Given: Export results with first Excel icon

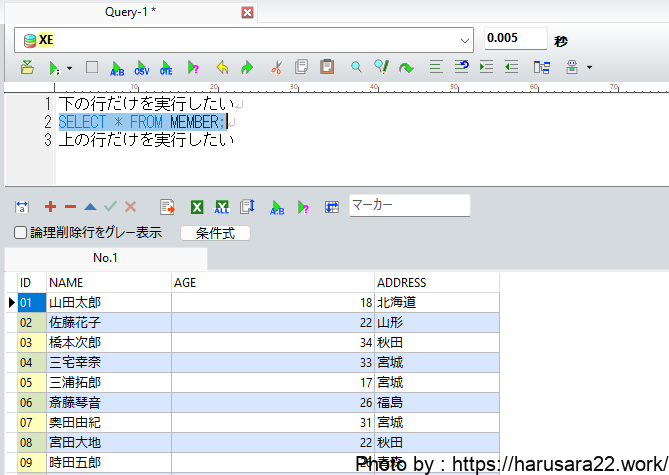Looking at the screenshot, I should (x=197, y=207).
